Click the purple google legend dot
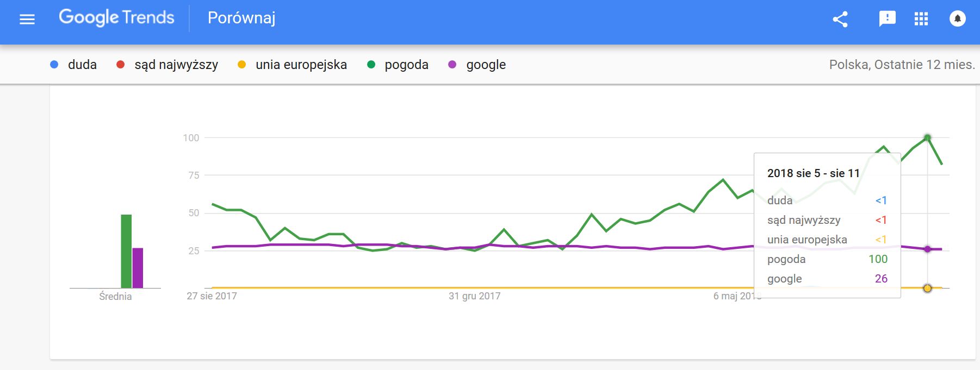 coord(452,65)
